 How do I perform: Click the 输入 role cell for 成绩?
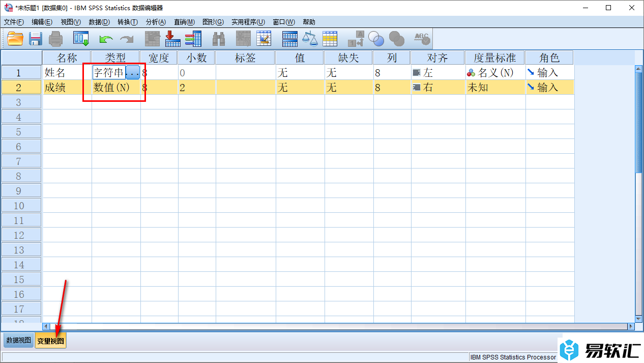click(550, 88)
